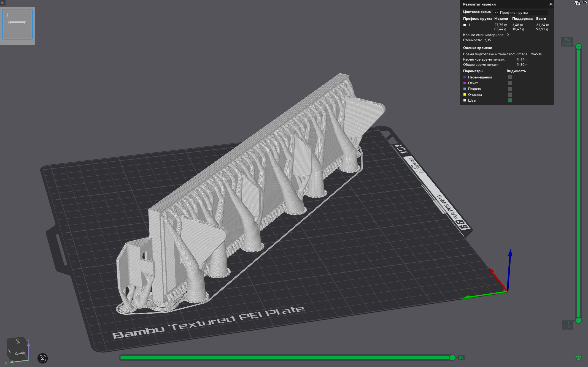This screenshot has height=367, width=588.
Task: Collapse the Результат нарезки panel
Action: pos(551,4)
